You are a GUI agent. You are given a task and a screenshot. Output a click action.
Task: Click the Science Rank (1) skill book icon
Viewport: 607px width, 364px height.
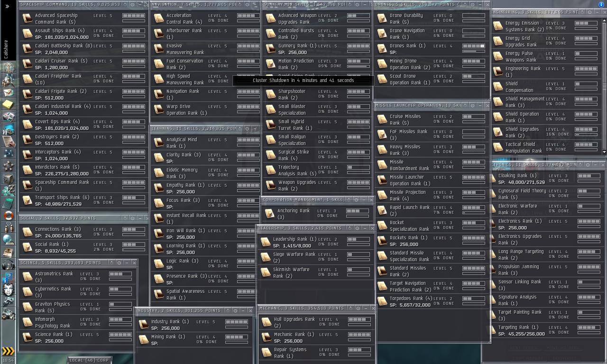click(28, 337)
